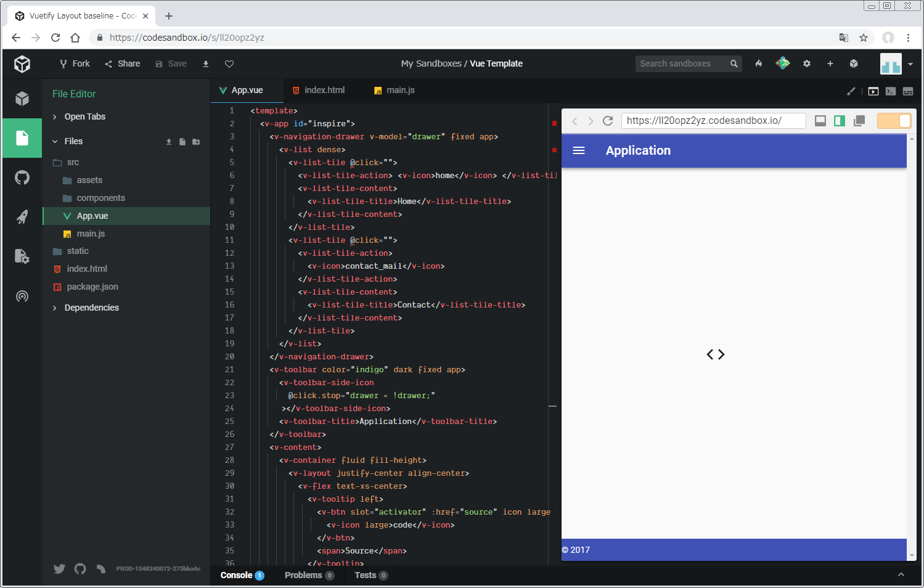Open the GitHub panel in sidebar
Viewport: 924px width, 588px height.
(x=22, y=178)
